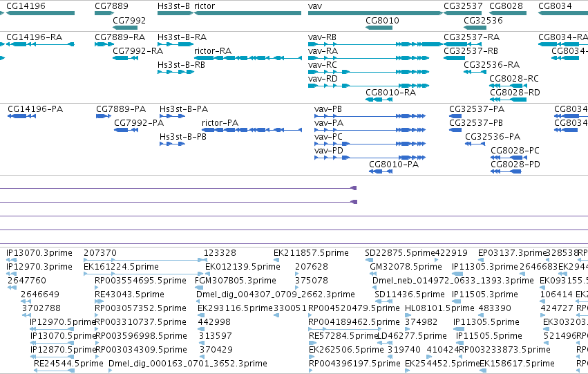Click the Hs3st-B-RB transcript
This screenshot has height=374, width=588.
coord(176,72)
